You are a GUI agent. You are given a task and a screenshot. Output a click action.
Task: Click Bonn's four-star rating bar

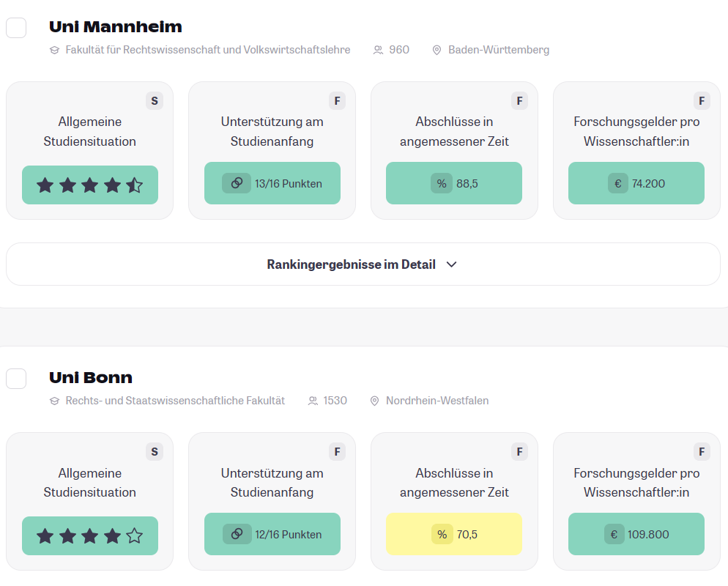point(90,535)
